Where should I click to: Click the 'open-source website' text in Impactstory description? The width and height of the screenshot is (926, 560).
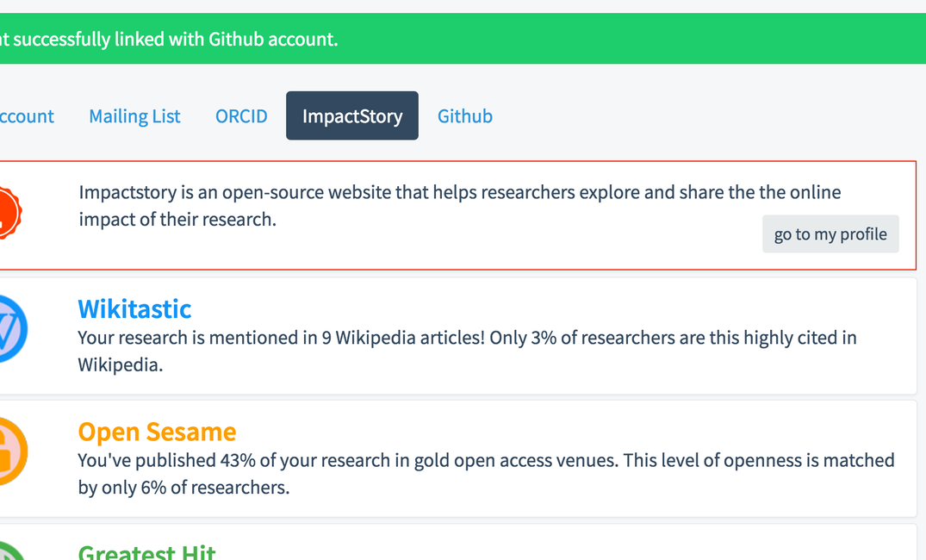[x=261, y=192]
